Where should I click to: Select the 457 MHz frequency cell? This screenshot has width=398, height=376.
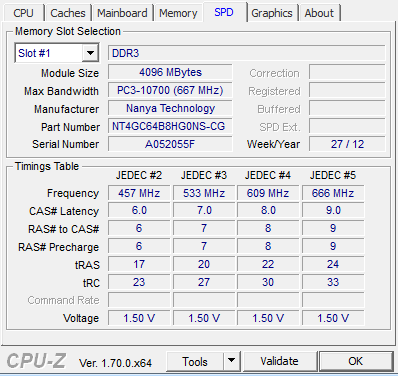139,193
